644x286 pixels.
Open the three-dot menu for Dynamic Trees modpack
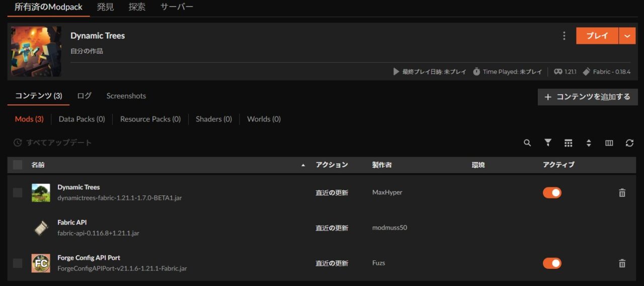tap(564, 36)
